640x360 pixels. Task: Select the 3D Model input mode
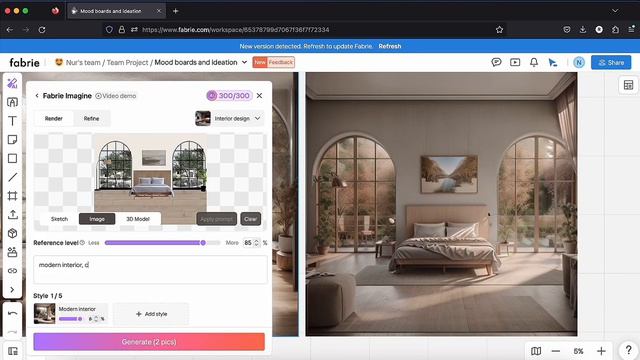pyautogui.click(x=138, y=219)
